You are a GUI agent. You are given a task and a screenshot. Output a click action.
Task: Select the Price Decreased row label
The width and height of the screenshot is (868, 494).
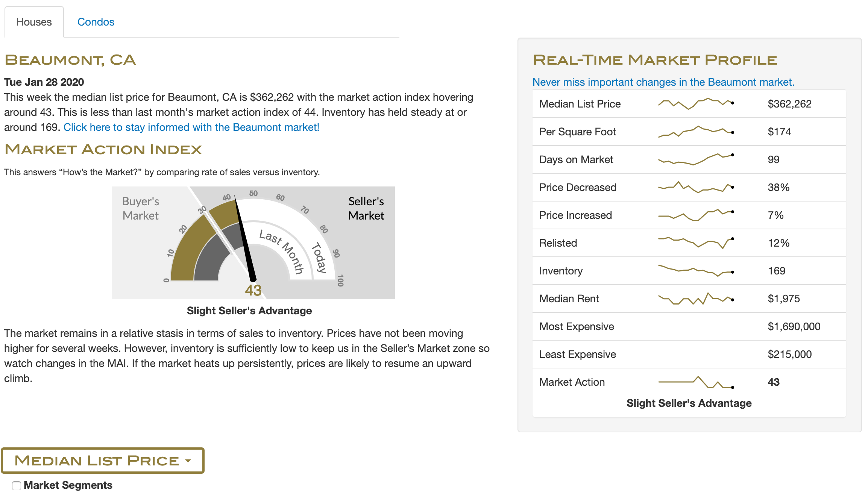click(578, 187)
